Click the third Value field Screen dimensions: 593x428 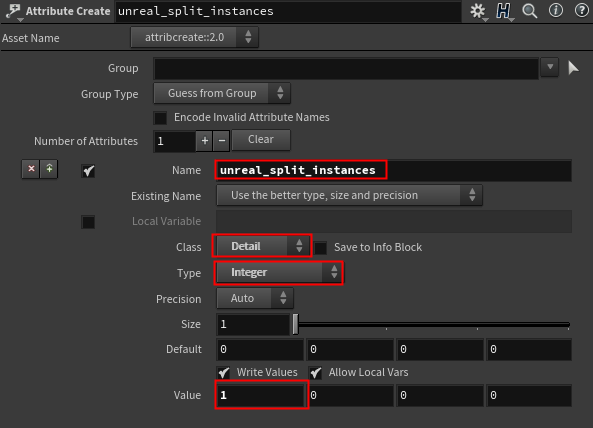(440, 395)
